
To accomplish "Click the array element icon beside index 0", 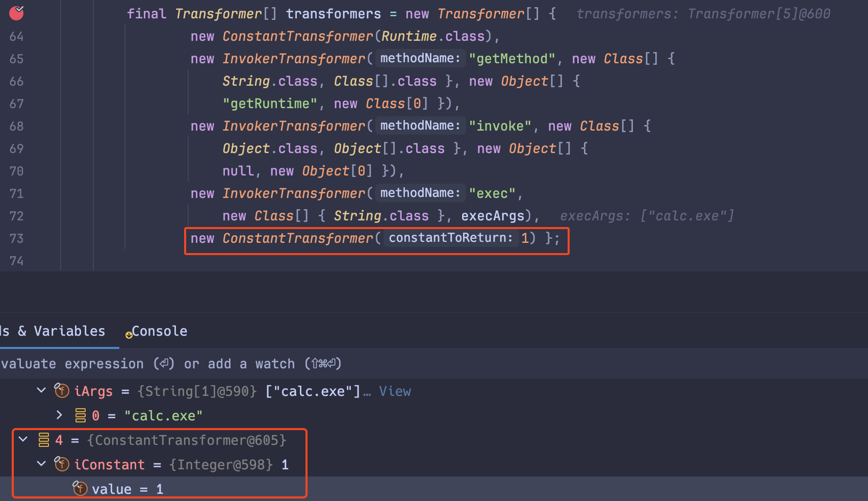I will [80, 415].
